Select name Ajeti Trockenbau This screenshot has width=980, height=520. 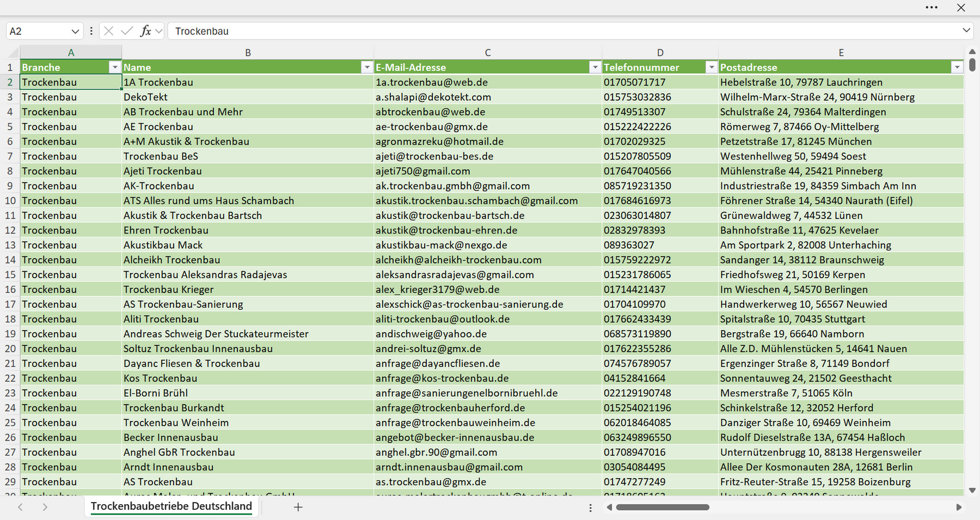click(x=248, y=171)
